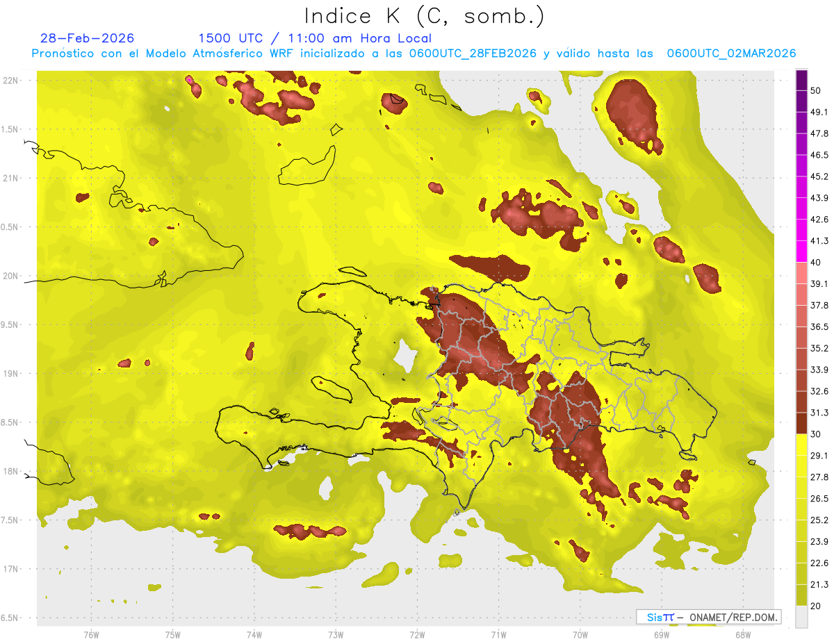Image resolution: width=834 pixels, height=644 pixels.
Task: Select the colorbar value '29.1'
Action: pyautogui.click(x=819, y=456)
